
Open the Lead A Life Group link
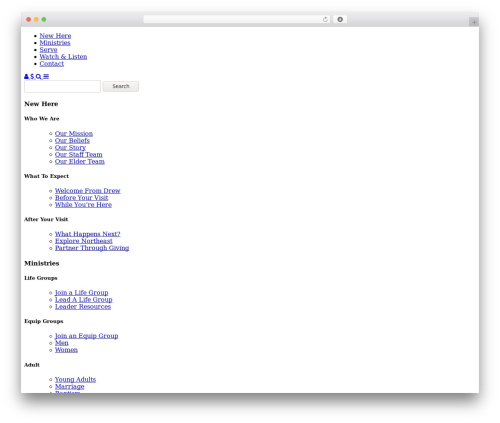click(x=84, y=300)
